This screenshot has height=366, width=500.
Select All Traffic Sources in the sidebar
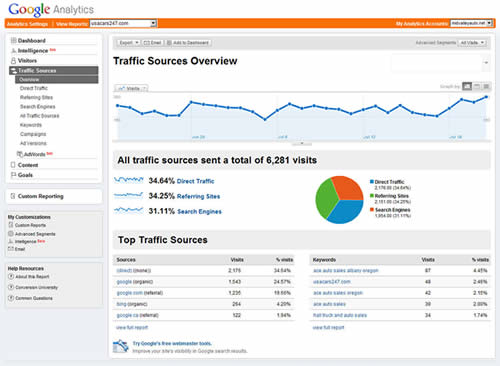(x=39, y=116)
